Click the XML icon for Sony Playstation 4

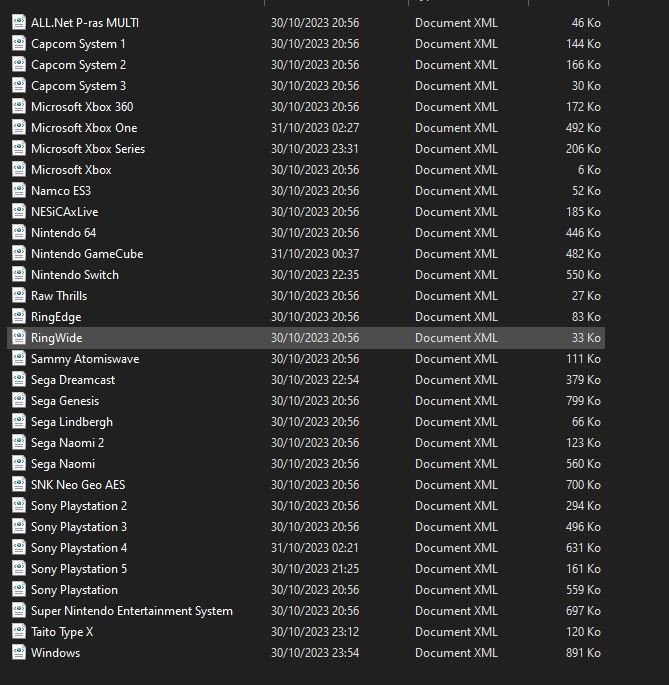click(x=19, y=547)
